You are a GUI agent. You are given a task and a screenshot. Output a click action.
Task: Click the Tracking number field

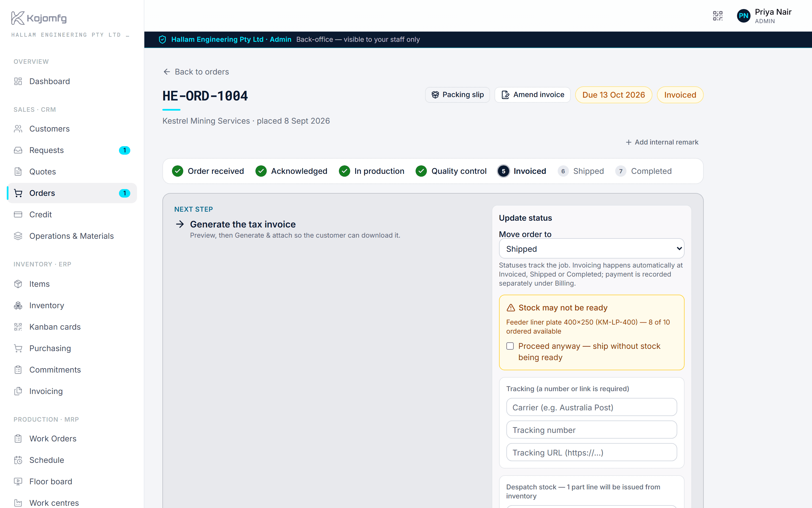[x=592, y=430]
